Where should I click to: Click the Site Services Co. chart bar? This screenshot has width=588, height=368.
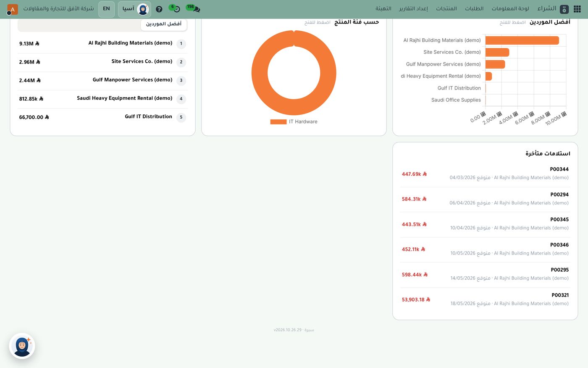497,52
